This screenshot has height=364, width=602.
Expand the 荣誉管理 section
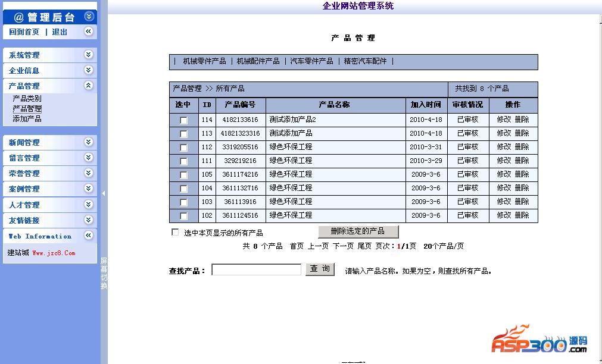pos(89,173)
